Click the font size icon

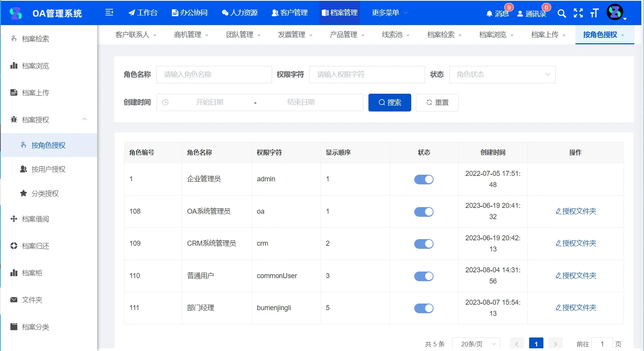(x=594, y=13)
